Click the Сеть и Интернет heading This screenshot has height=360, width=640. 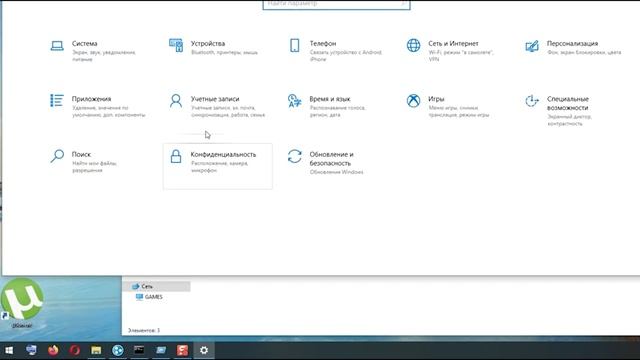tap(453, 43)
